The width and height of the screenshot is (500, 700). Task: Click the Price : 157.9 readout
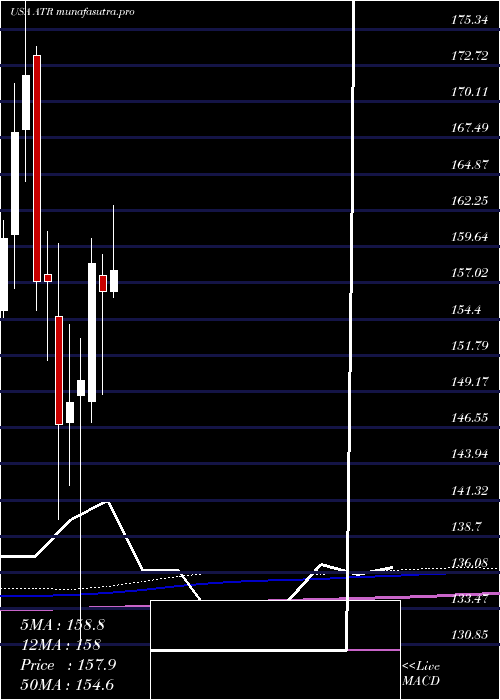click(68, 665)
